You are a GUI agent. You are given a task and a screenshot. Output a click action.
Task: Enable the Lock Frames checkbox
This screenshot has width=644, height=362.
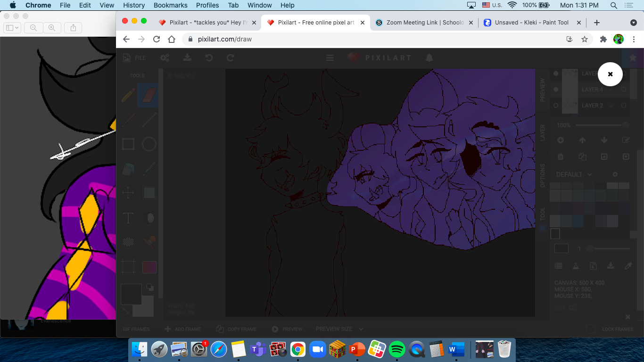tap(590, 329)
